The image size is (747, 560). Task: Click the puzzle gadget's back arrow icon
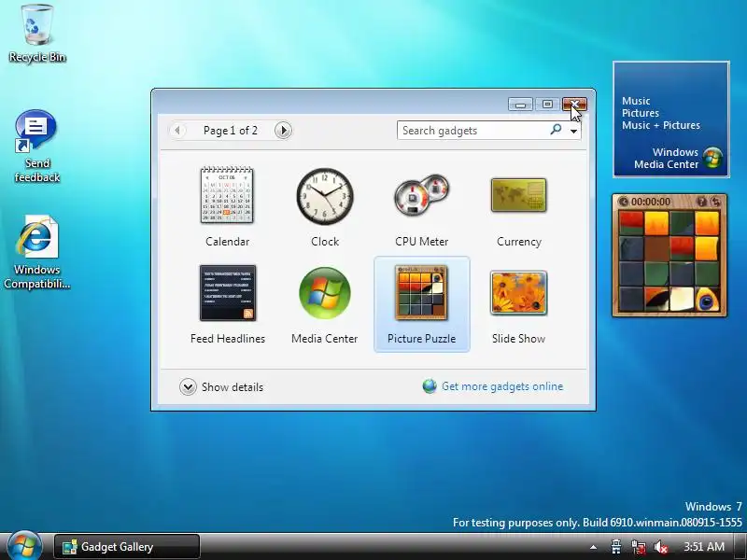[x=623, y=202]
